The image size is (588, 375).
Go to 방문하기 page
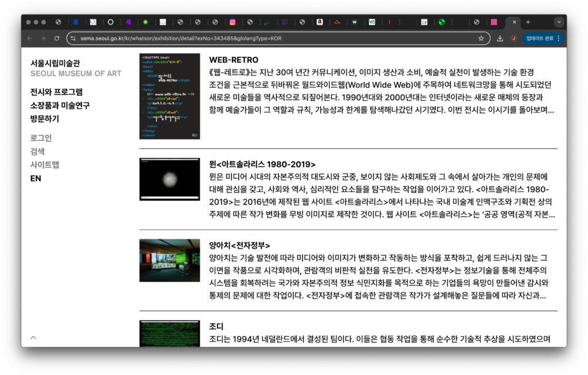pyautogui.click(x=45, y=119)
